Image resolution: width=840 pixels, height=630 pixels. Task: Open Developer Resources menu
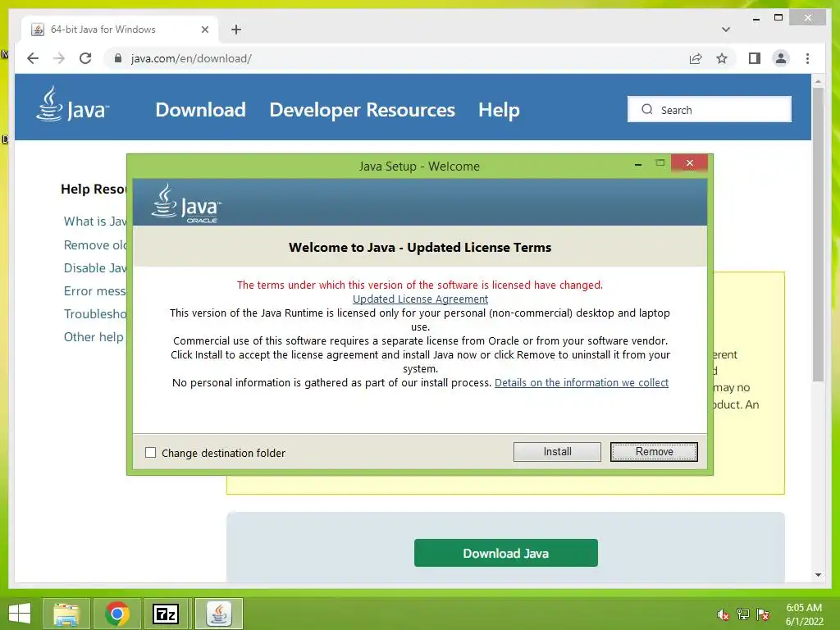(362, 110)
